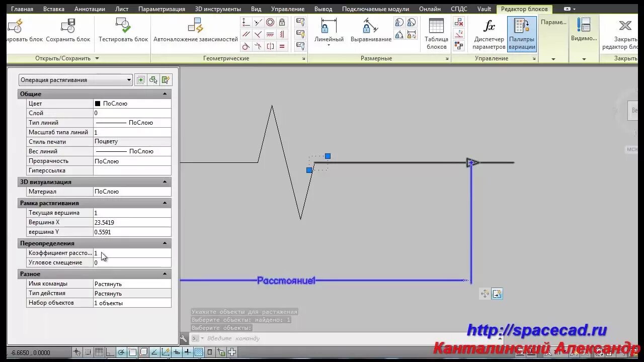Apply the Fix (lock) geometric constraint
The width and height of the screenshot is (644, 362).
tap(282, 22)
